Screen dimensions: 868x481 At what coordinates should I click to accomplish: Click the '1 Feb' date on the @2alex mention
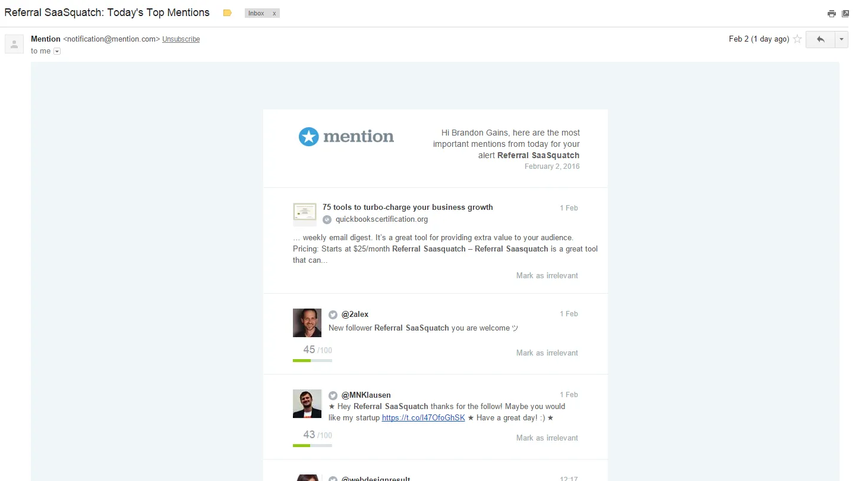pyautogui.click(x=569, y=314)
